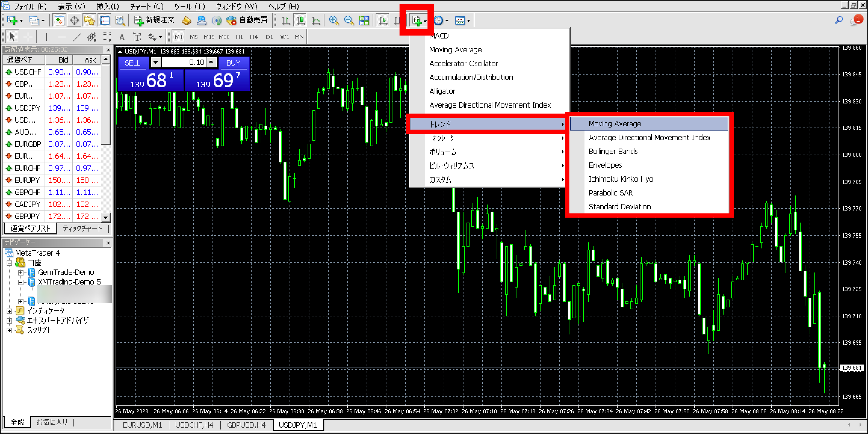Open the lot size dropdown arrow
The width and height of the screenshot is (868, 434).
[155, 62]
